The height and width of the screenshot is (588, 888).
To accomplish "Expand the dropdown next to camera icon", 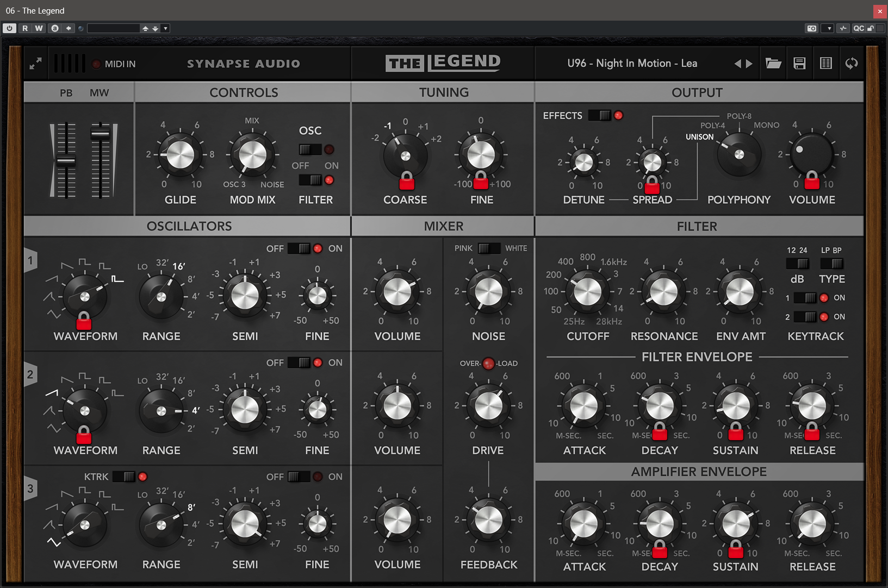I will [828, 28].
